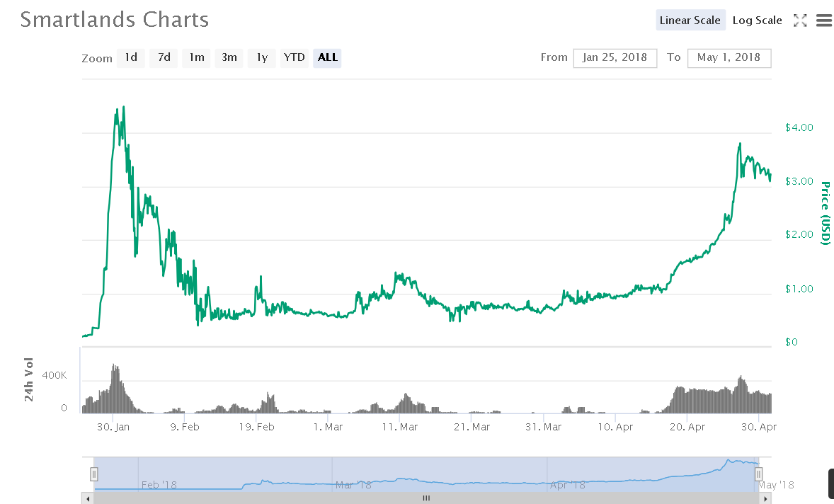Image resolution: width=834 pixels, height=504 pixels.
Task: Switch chart to Linear Scale
Action: (690, 21)
